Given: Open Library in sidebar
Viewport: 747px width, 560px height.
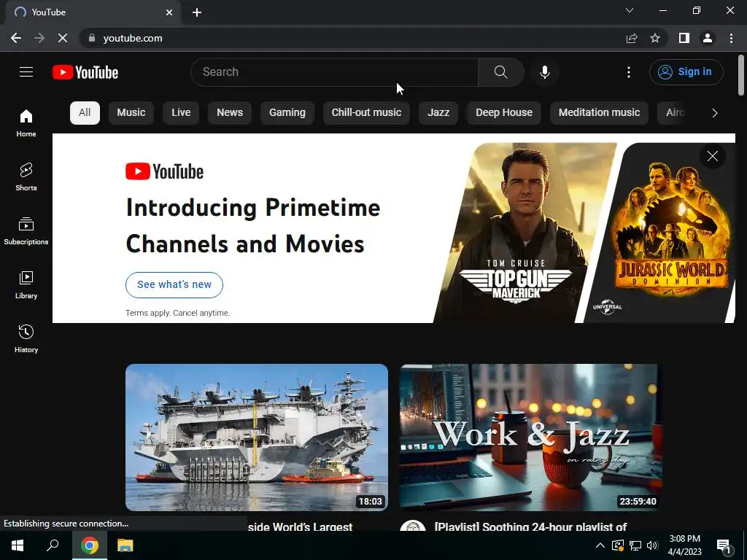Looking at the screenshot, I should [x=26, y=285].
